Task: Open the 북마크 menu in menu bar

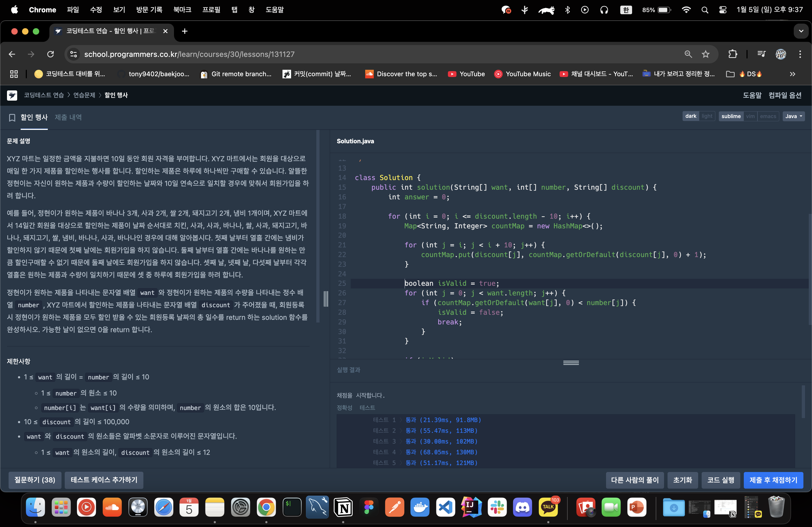Action: (x=182, y=10)
